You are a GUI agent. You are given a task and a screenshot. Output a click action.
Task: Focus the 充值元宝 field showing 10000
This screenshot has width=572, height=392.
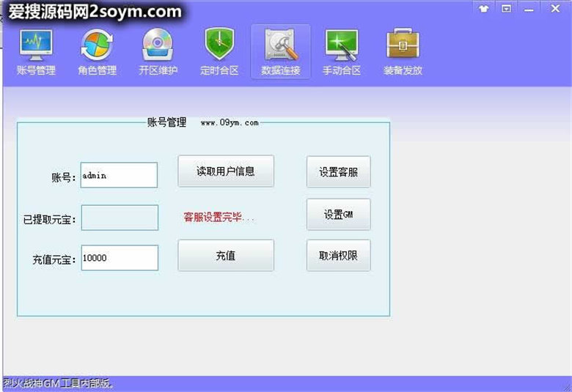tap(120, 258)
